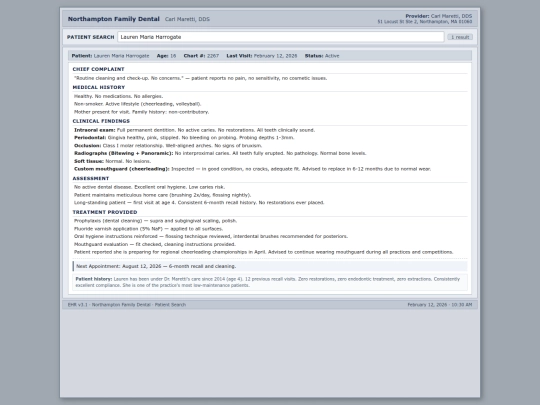Click 'No active dental disease' line
Screen dimensions: 540x405
pos(149,187)
